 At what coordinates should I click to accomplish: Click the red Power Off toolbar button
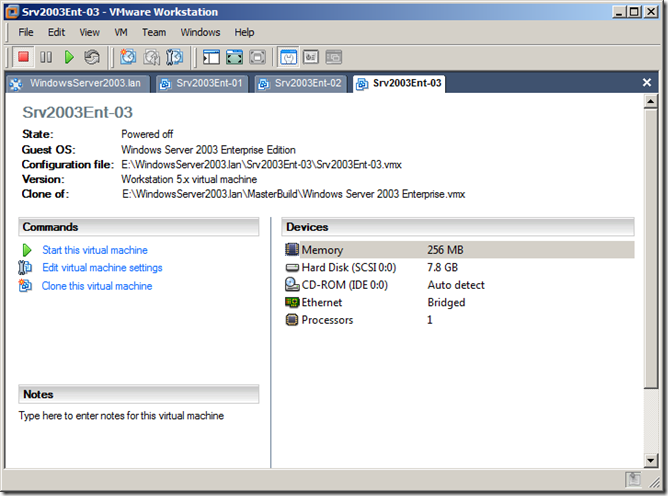[x=23, y=57]
